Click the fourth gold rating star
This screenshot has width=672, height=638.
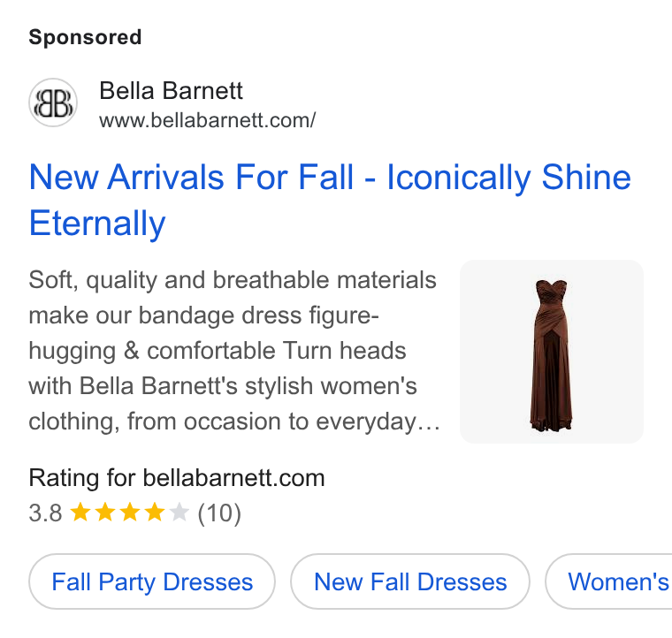[x=154, y=513]
